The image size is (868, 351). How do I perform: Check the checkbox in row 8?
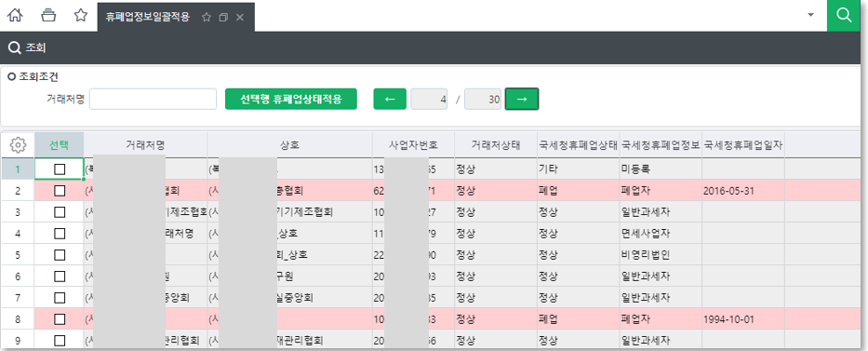60,319
